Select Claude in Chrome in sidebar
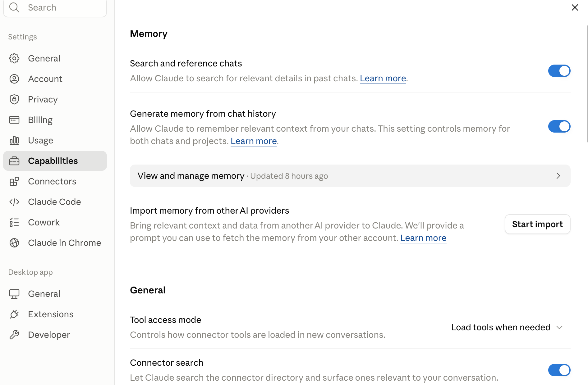 [x=55, y=243]
